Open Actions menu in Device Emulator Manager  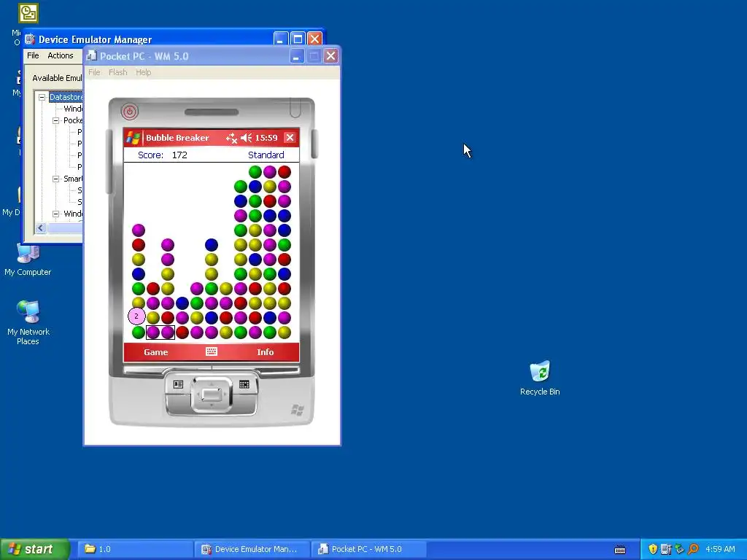click(61, 55)
